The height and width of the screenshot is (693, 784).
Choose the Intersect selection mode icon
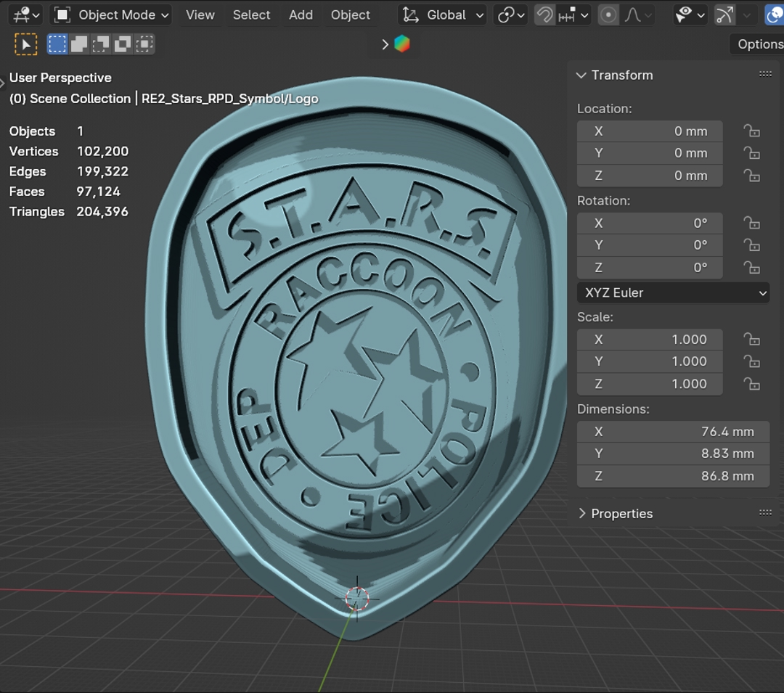[144, 44]
